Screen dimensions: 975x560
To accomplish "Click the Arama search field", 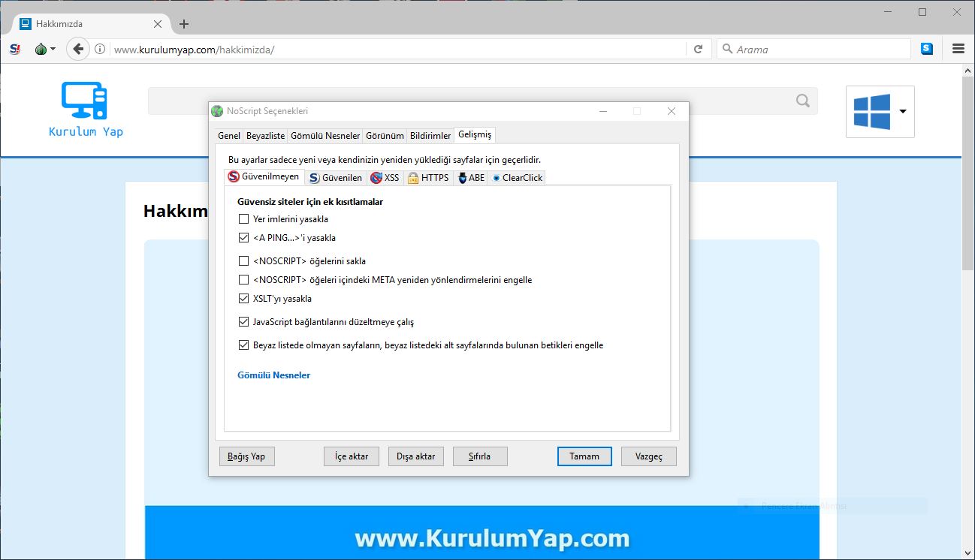I will 814,49.
